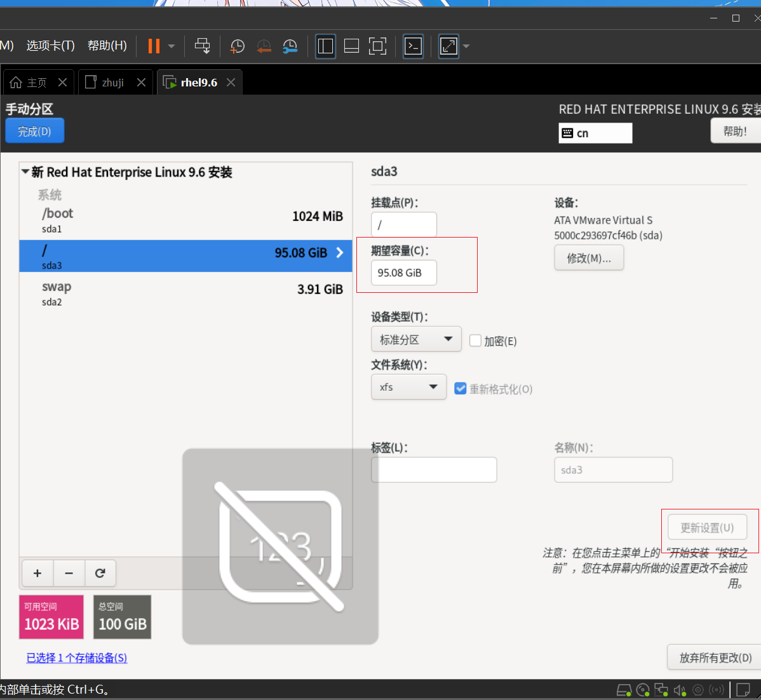Click the 修改(M)... button
This screenshot has height=700, width=761.
[589, 258]
